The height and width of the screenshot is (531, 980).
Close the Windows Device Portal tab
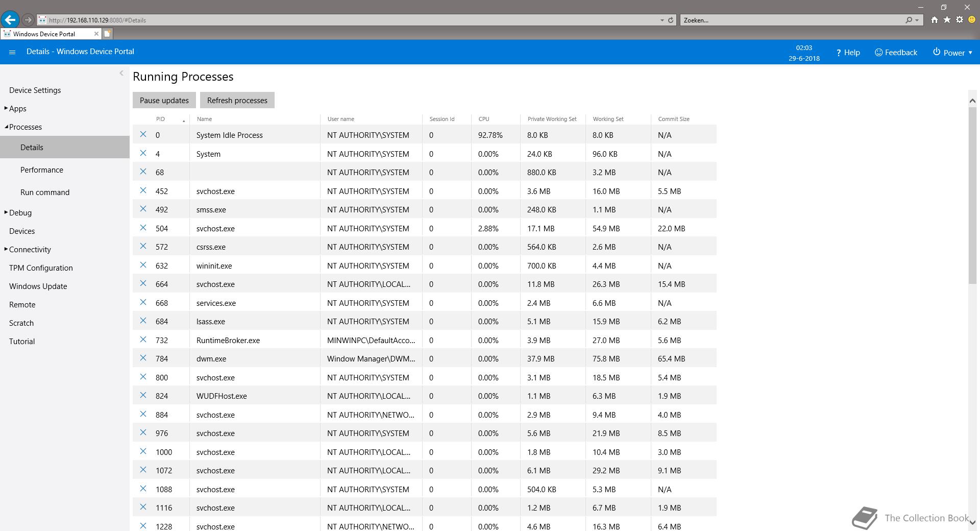point(96,34)
